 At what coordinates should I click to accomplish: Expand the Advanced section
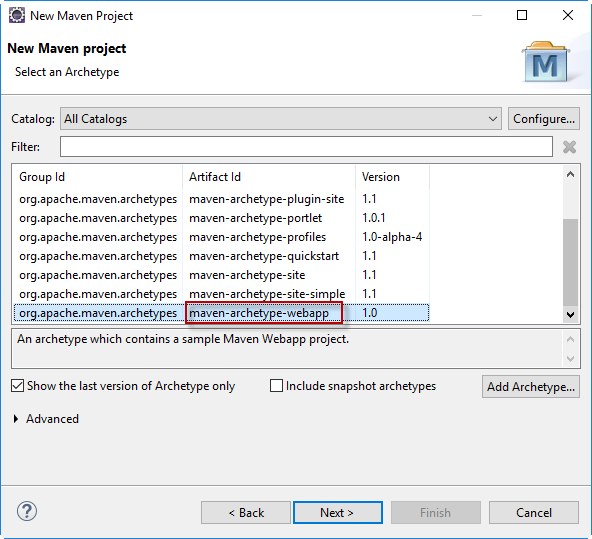pos(16,419)
